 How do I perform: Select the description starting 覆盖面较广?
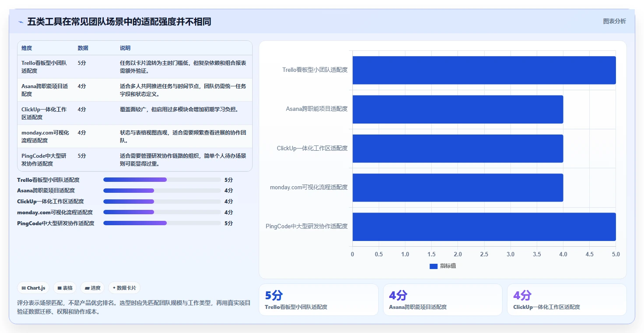(x=179, y=110)
